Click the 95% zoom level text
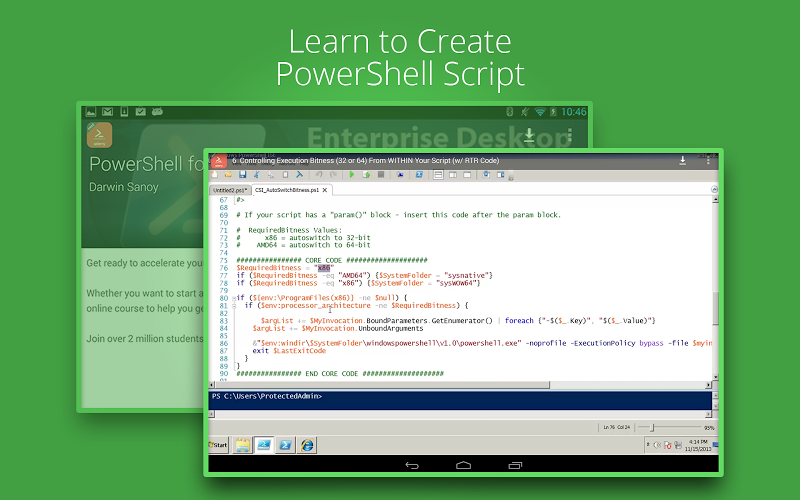 click(x=709, y=428)
